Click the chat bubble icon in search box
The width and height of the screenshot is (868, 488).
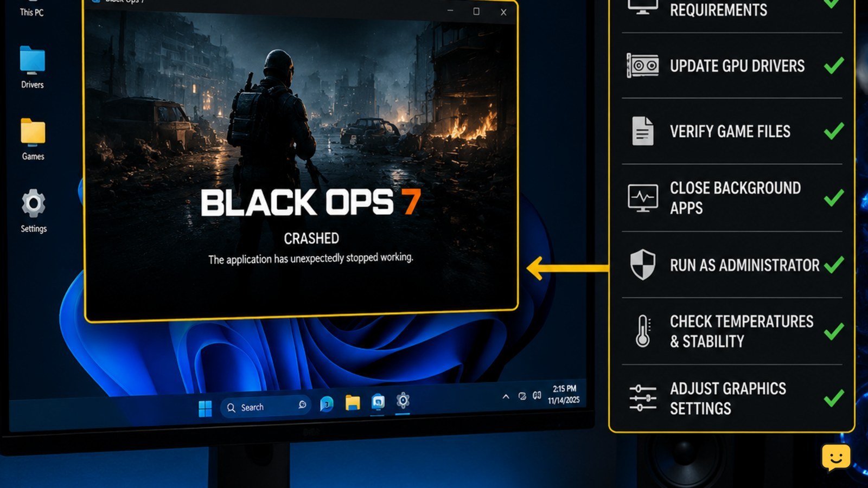coord(302,405)
